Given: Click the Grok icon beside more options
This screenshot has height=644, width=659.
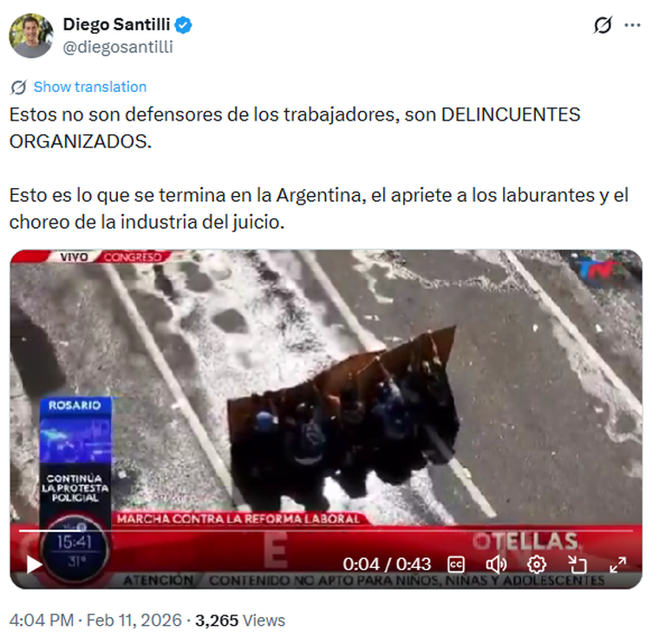Looking at the screenshot, I should (603, 25).
